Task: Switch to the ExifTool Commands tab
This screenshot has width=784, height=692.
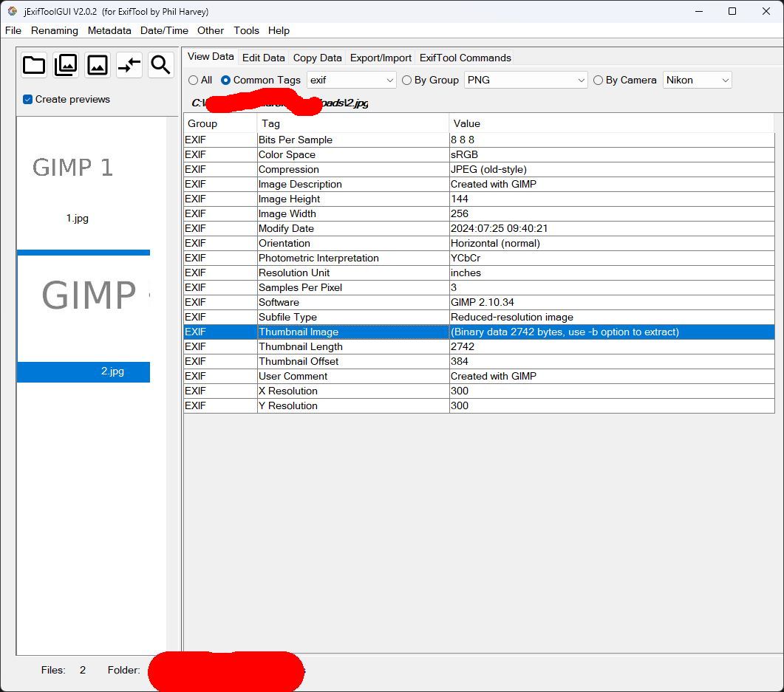Action: click(465, 58)
